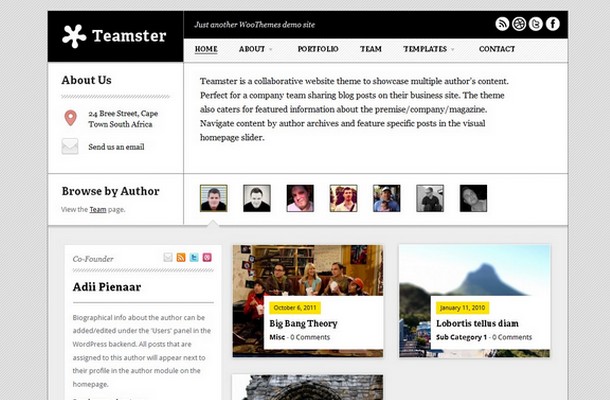Click the pink Dribbble icon in author card

pos(207,257)
